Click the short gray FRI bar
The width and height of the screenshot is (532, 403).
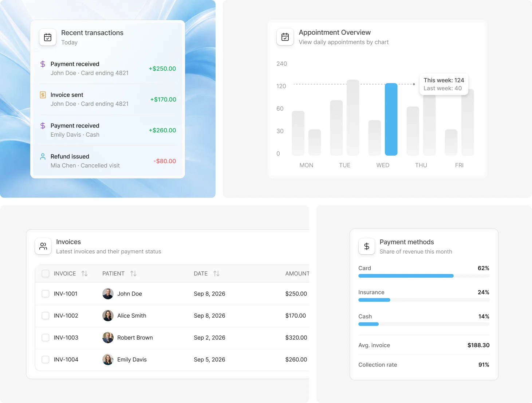451,142
